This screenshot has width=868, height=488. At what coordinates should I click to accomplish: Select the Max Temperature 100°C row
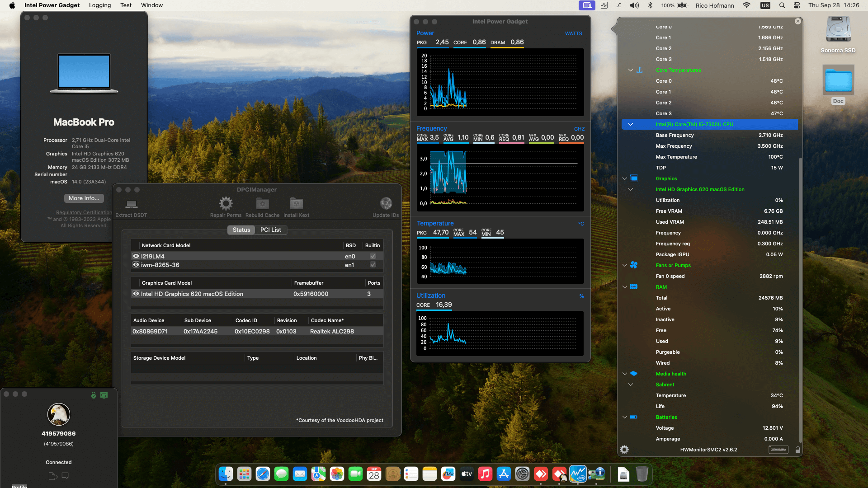click(x=710, y=157)
